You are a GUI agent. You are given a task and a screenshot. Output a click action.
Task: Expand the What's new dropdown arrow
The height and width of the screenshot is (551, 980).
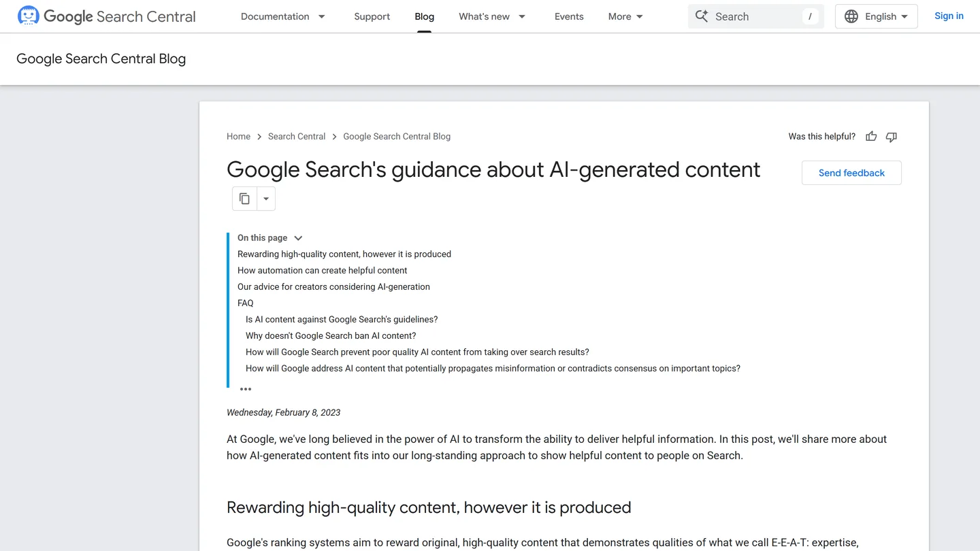click(x=522, y=16)
